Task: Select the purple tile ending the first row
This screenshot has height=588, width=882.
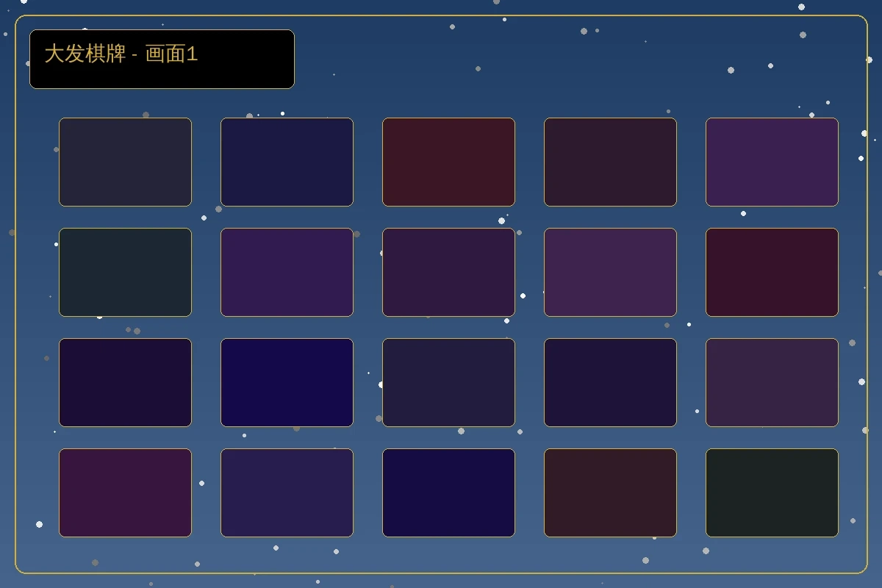Action: (772, 162)
